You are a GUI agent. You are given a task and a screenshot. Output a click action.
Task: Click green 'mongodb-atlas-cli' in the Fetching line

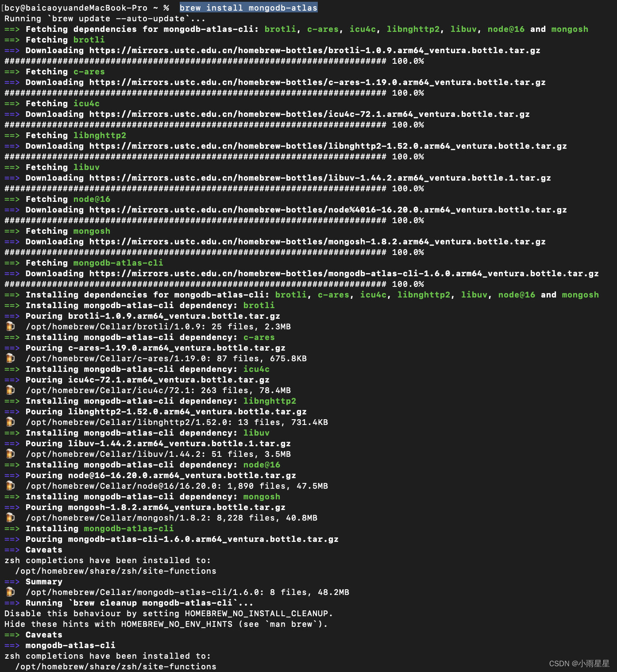(118, 263)
